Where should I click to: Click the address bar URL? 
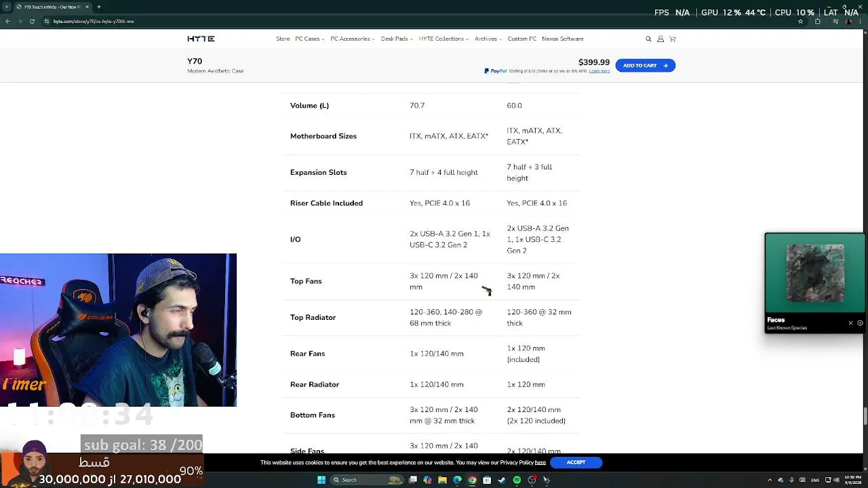click(x=94, y=22)
